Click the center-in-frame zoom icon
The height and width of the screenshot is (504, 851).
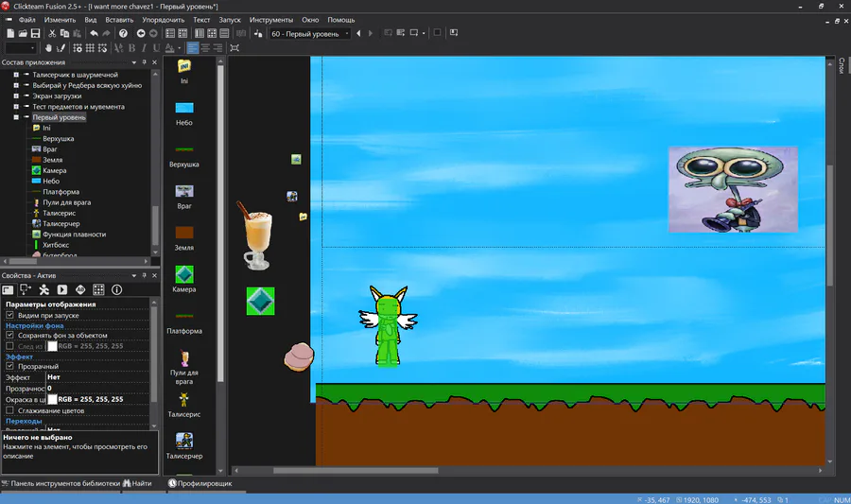point(234,48)
